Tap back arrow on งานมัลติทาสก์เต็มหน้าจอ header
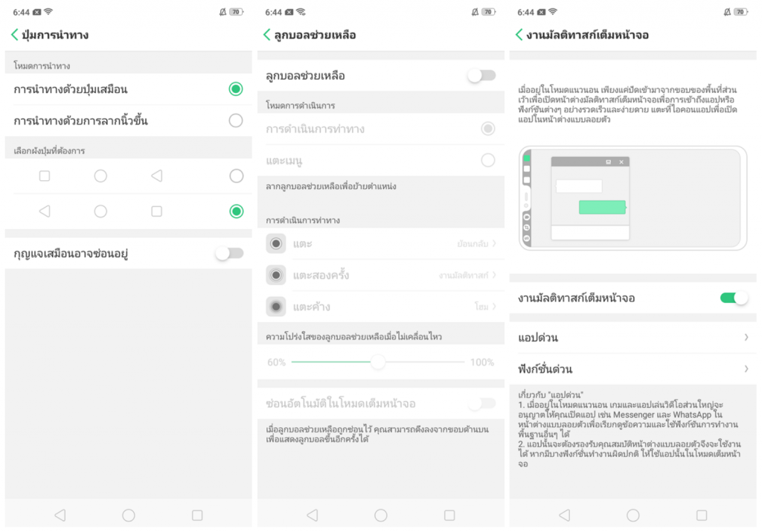This screenshot has width=762, height=532. pyautogui.click(x=519, y=34)
